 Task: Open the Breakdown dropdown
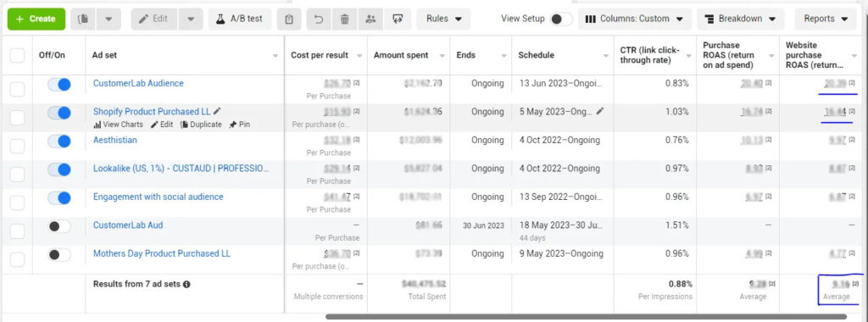click(x=740, y=19)
